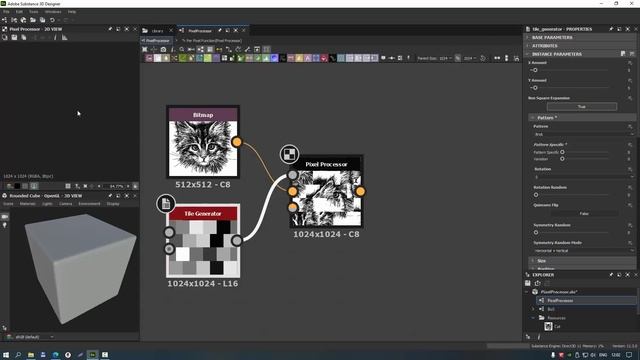Click the letter A text node icon
This screenshot has height=360, width=640.
(308, 58)
